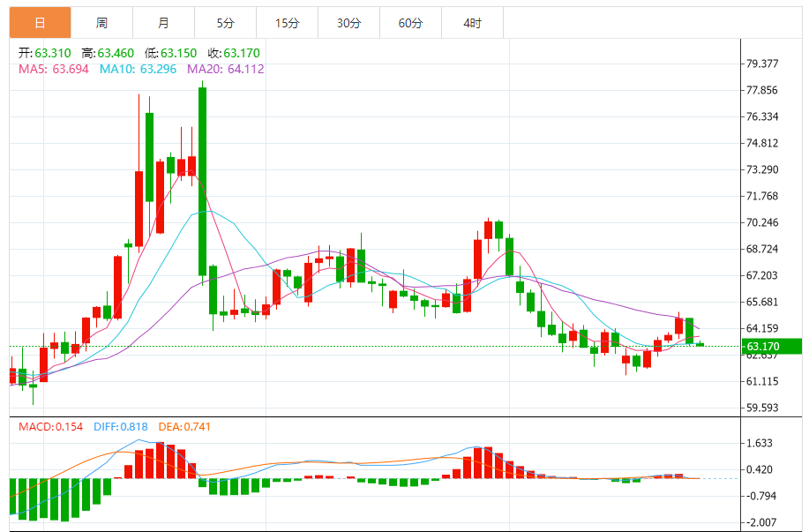809x532 pixels.
Task: Click the 1.633 MACD axis label
Action: (760, 443)
